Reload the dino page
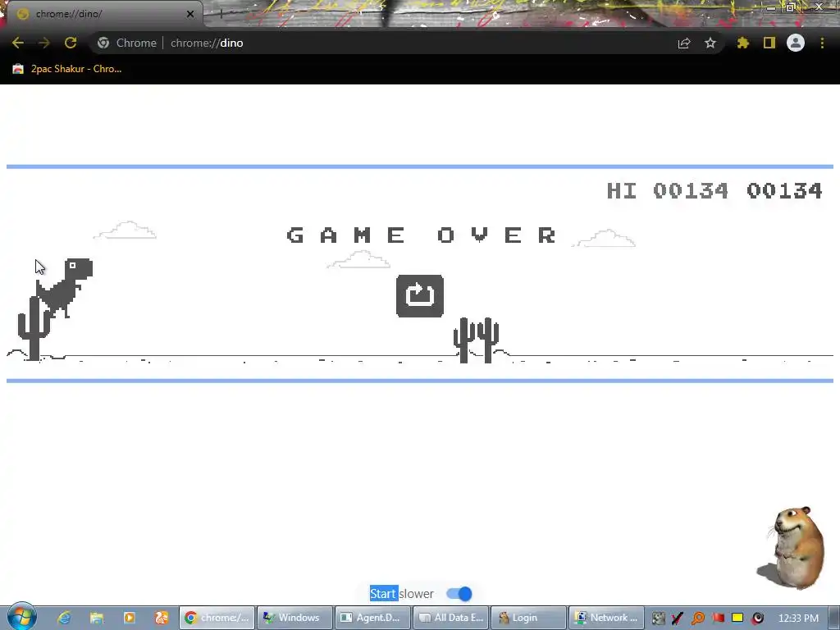This screenshot has width=840, height=630. [71, 43]
